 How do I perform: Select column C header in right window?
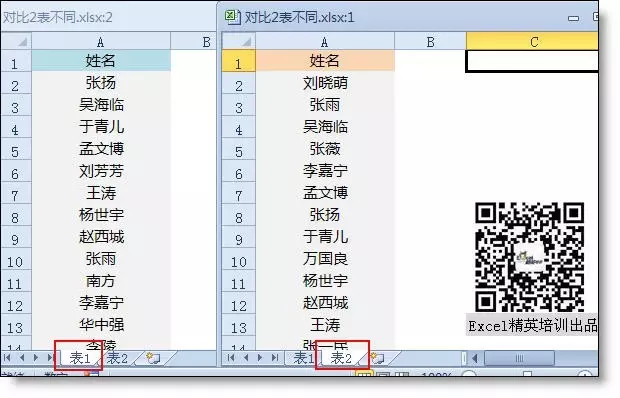(532, 41)
